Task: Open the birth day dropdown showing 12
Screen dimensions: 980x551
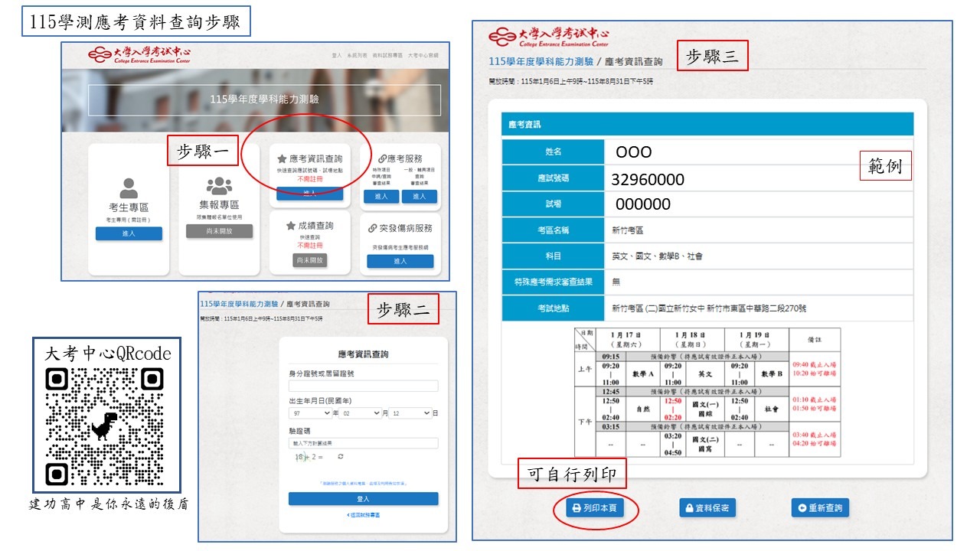Action: click(x=410, y=413)
